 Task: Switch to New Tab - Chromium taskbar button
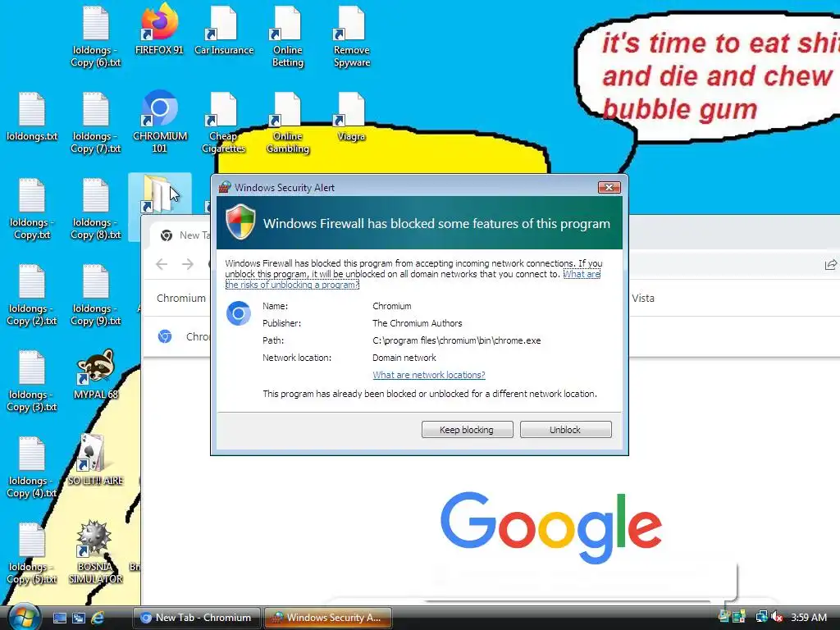tap(196, 618)
